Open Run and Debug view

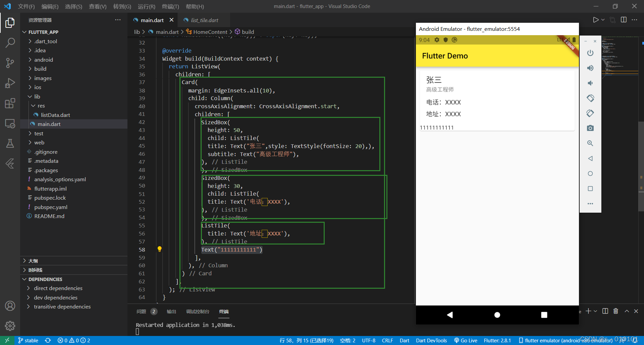(10, 83)
